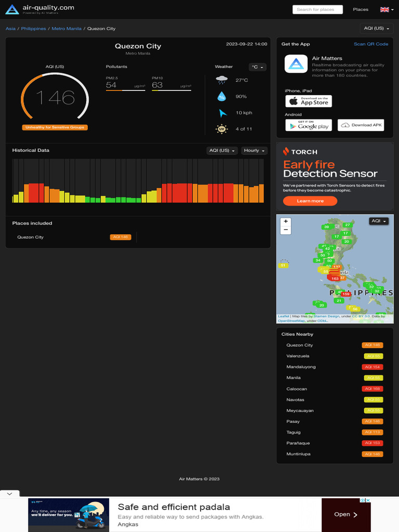Zoom in on the map
The image size is (399, 532).
point(286,221)
